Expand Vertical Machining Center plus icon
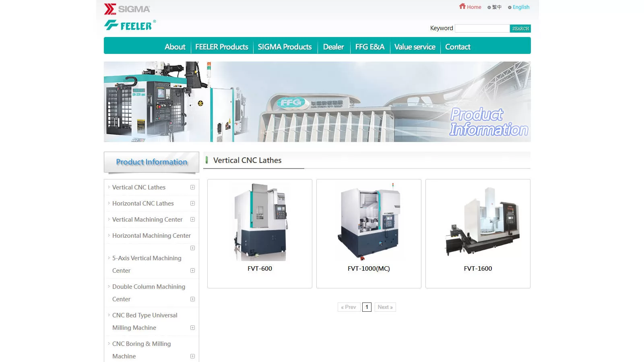Image resolution: width=644 pixels, height=362 pixels. 192,220
